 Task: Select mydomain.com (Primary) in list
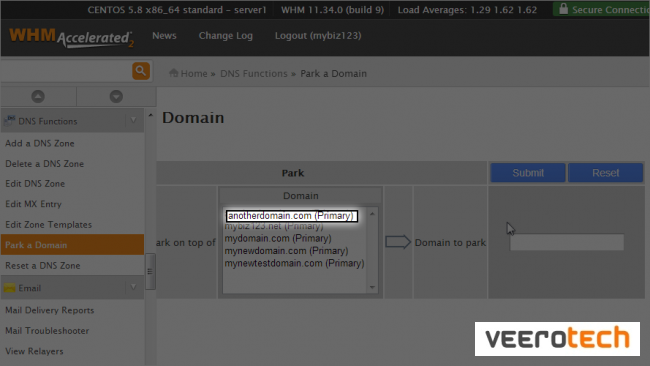coord(278,238)
